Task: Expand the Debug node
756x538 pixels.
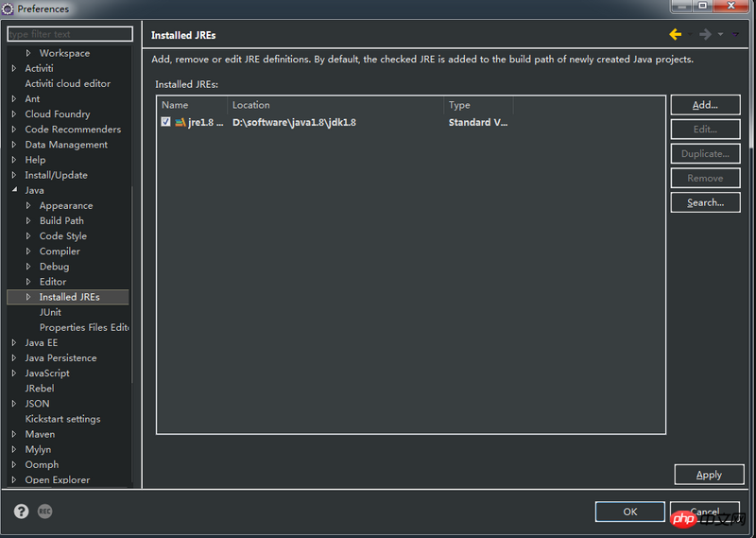Action: click(28, 267)
